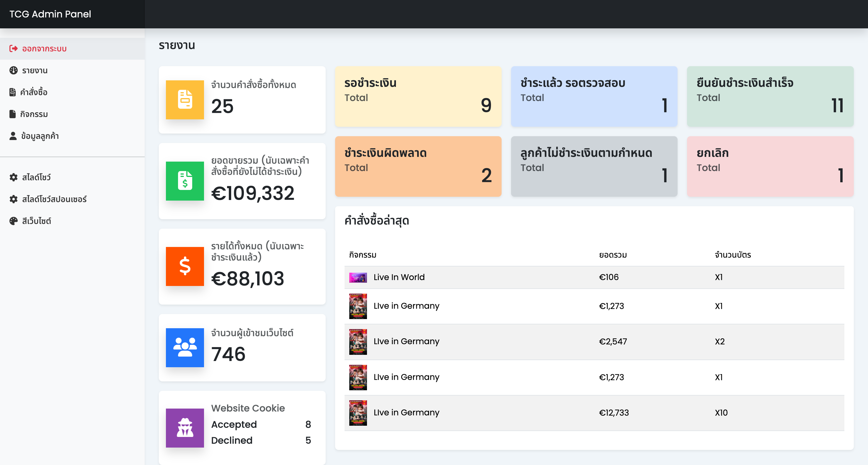This screenshot has width=868, height=465.
Task: Click the gear icon beside สไลด์โชว์
Action: (14, 177)
